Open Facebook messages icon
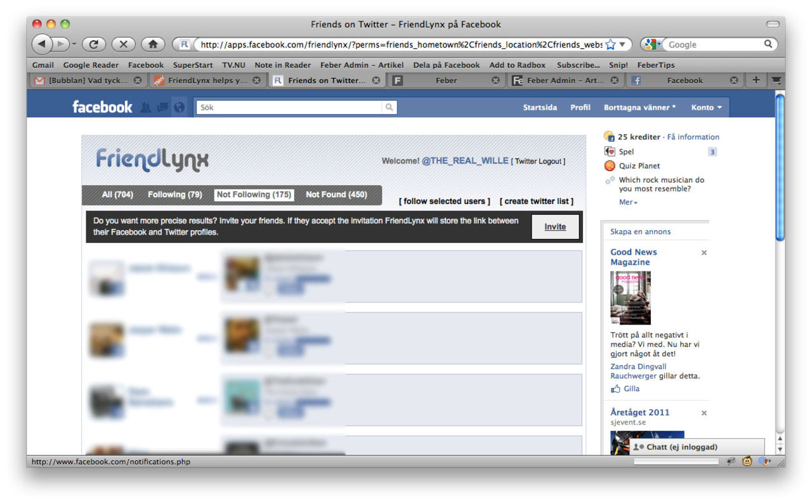Image resolution: width=812 pixels, height=504 pixels. (x=162, y=107)
